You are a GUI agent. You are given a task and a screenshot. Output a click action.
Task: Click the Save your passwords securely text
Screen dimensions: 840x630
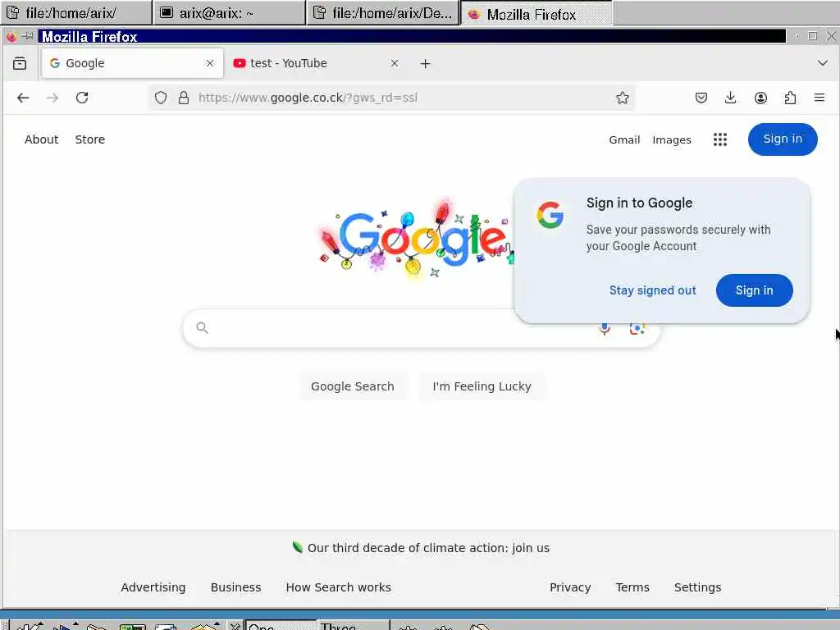tap(678, 238)
